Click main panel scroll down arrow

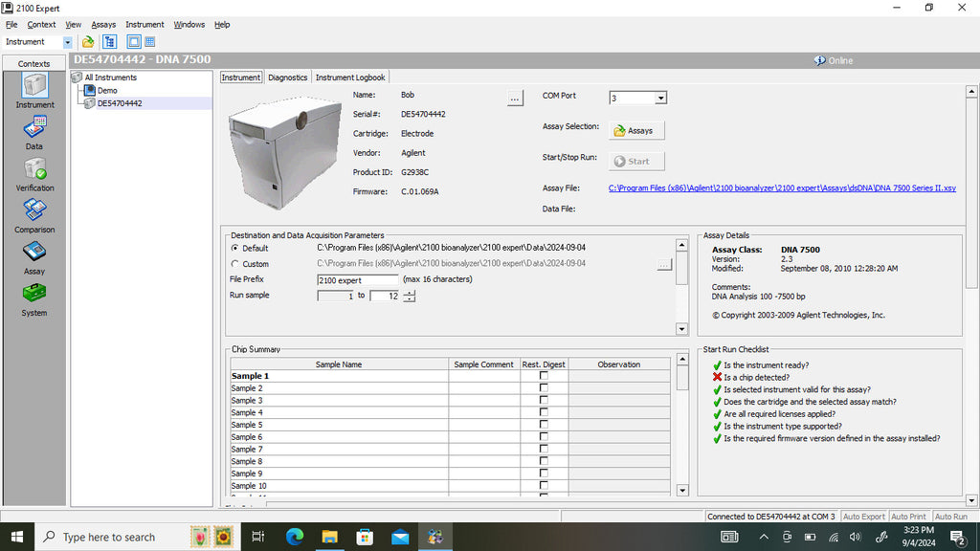[x=971, y=500]
